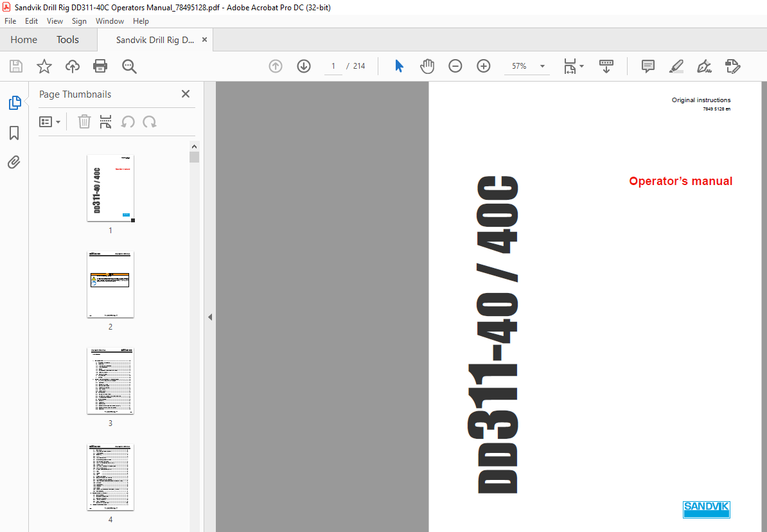Click the insert page break/print pages icon
767x532 pixels.
pos(105,121)
